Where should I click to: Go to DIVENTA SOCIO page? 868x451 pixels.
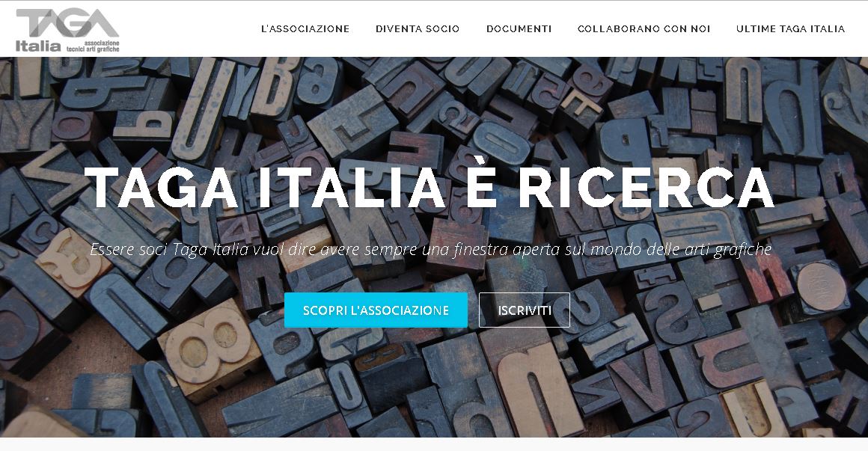[x=418, y=28]
